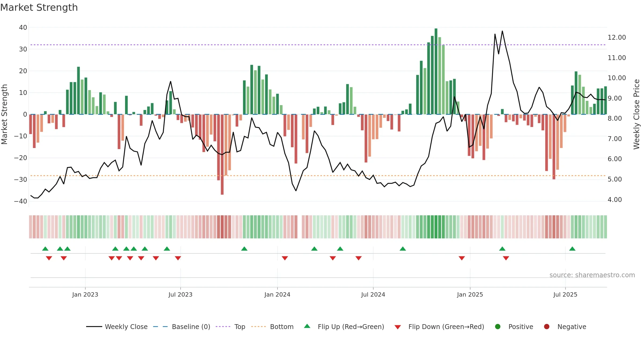Click the Market Strength vertical axis title
Screen dimensions: 644x362
click(4, 114)
